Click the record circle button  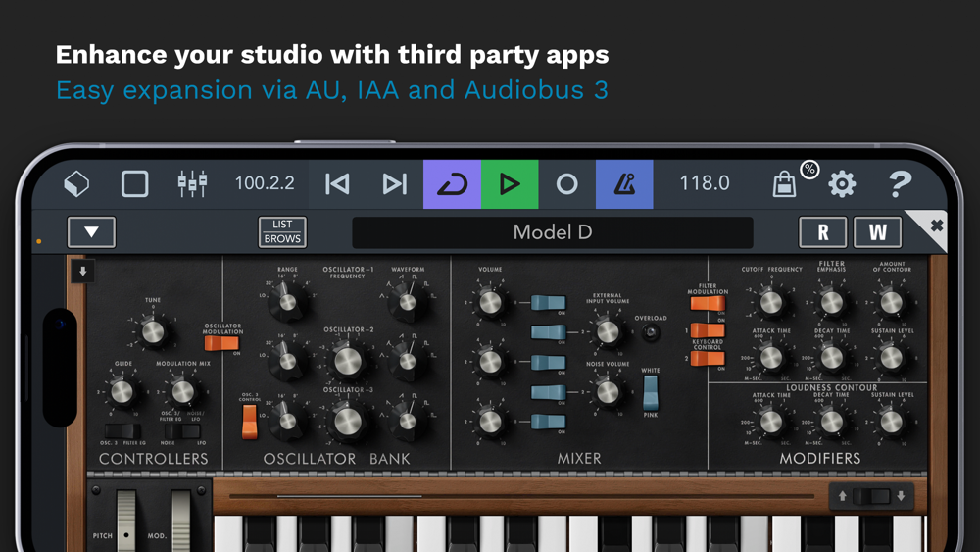[x=566, y=184]
